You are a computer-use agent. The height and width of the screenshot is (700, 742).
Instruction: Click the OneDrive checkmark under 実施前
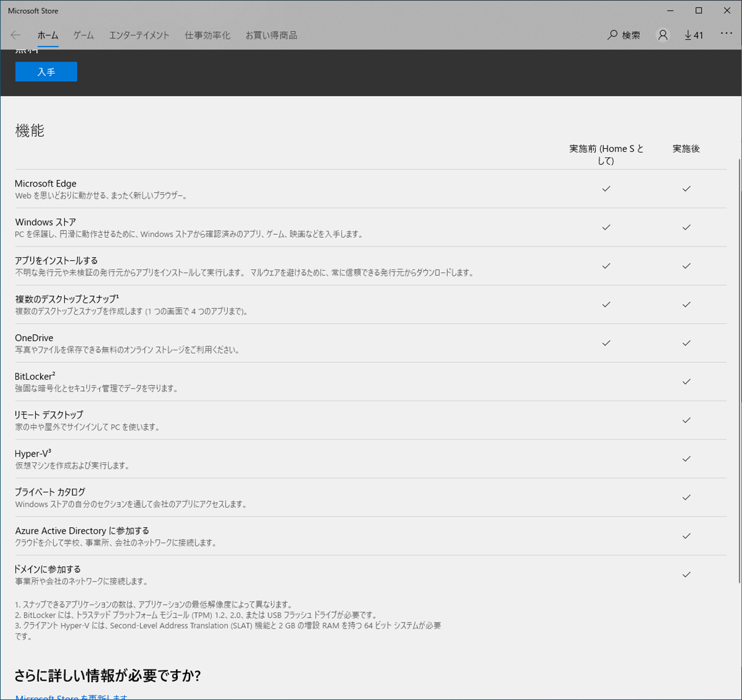pos(606,343)
